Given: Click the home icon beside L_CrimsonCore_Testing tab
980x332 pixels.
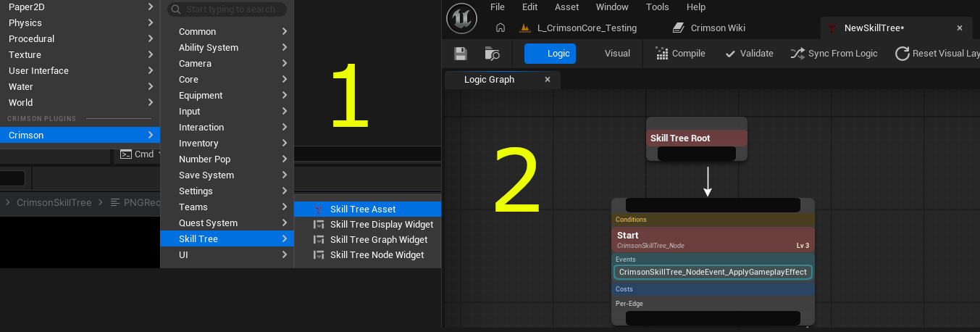Looking at the screenshot, I should coord(500,28).
